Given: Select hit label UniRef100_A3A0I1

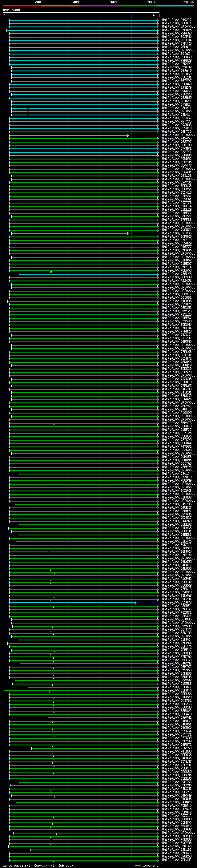Looking at the screenshot, I should pos(177,108).
